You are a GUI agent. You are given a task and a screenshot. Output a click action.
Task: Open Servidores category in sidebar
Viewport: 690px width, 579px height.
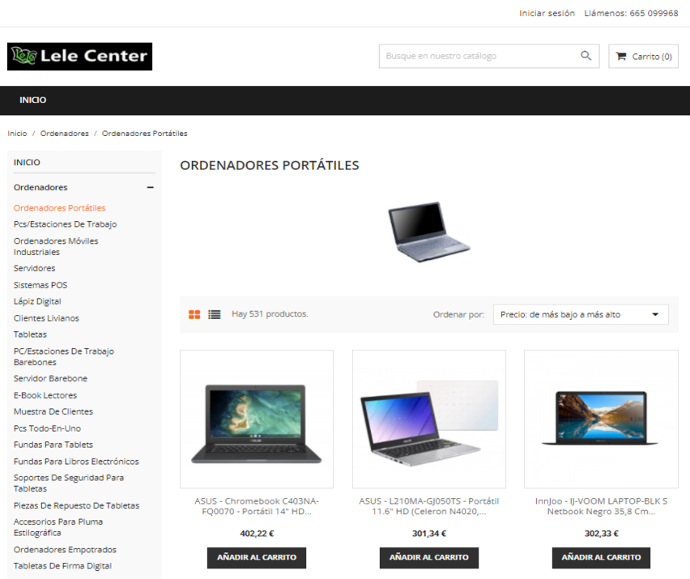(34, 268)
